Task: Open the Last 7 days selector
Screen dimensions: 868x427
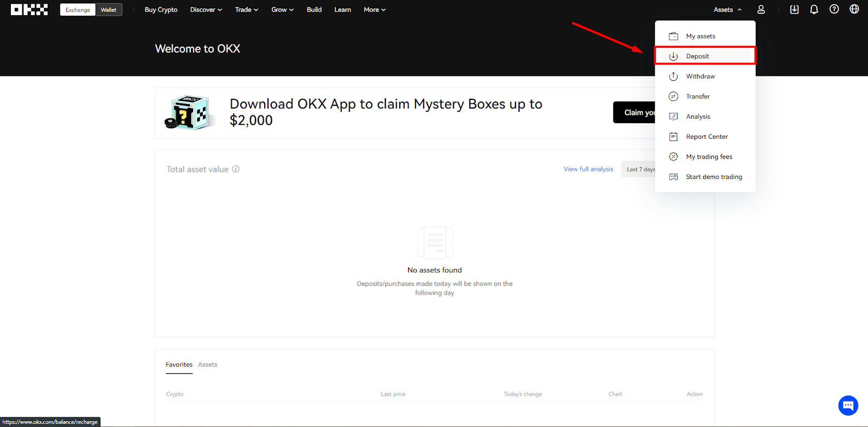Action: tap(639, 169)
